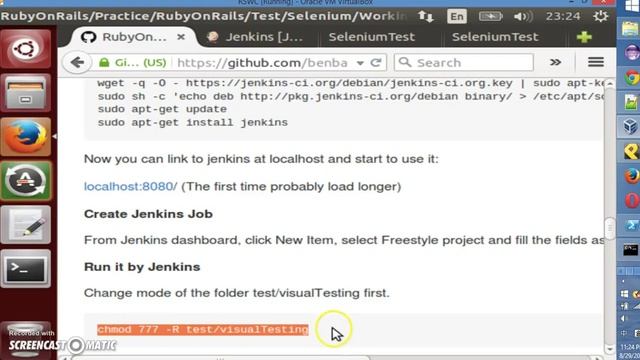Open the system gear menu in top panel
Image resolution: width=640 pixels, height=360 pixels.
coord(600,16)
